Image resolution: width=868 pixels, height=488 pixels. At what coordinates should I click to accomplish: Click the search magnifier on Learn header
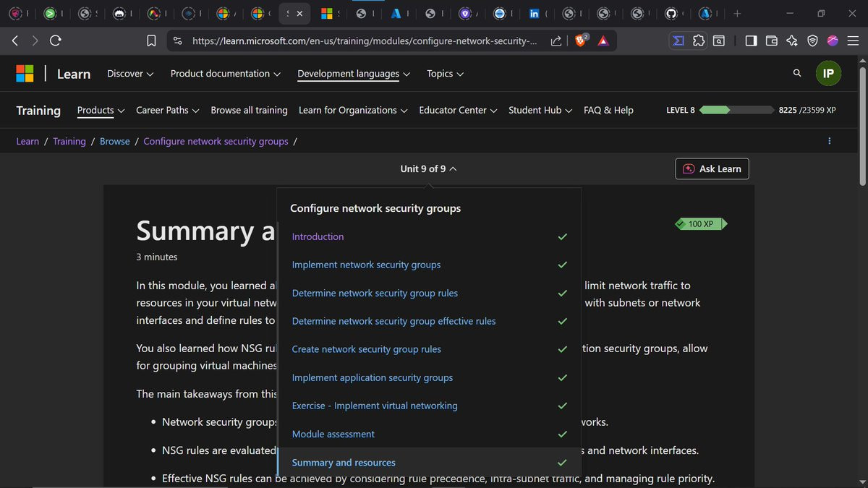coord(797,73)
